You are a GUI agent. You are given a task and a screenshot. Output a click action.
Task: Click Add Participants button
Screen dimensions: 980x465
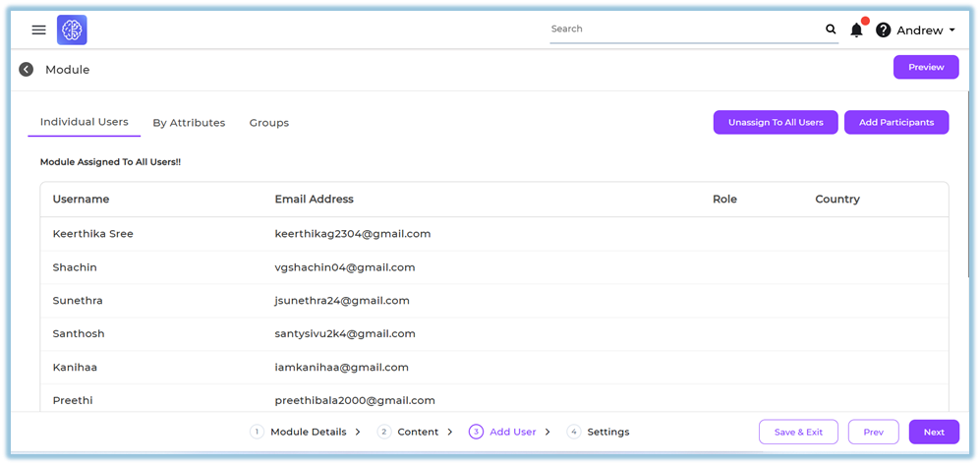click(895, 122)
